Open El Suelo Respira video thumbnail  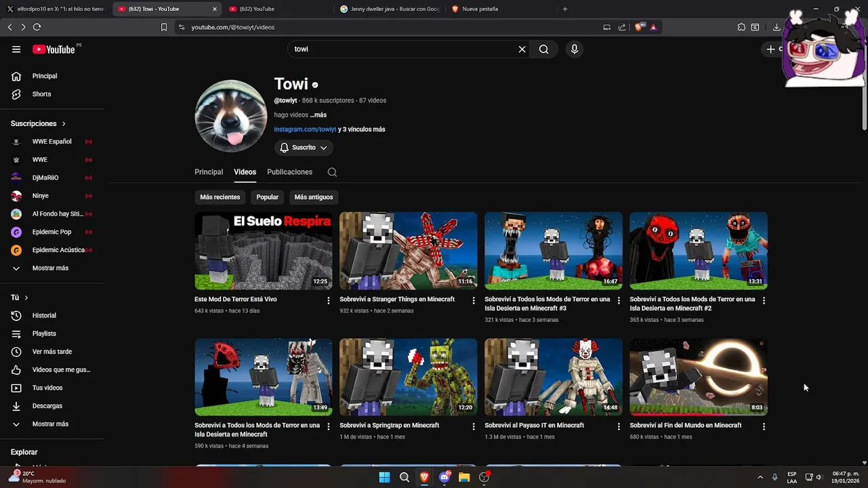264,251
